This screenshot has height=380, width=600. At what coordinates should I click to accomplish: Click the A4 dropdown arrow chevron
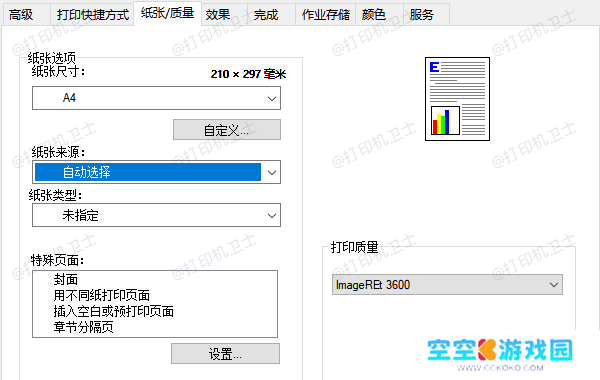(x=272, y=99)
